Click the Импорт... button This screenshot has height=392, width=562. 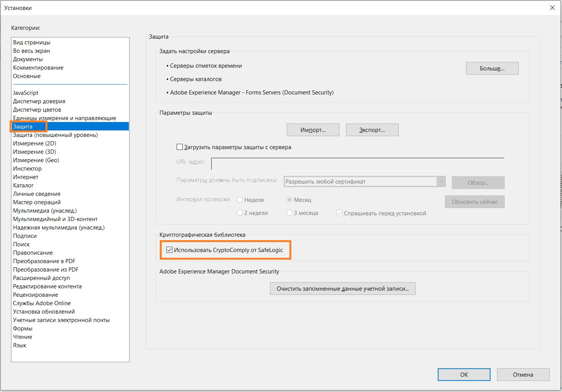coord(313,130)
